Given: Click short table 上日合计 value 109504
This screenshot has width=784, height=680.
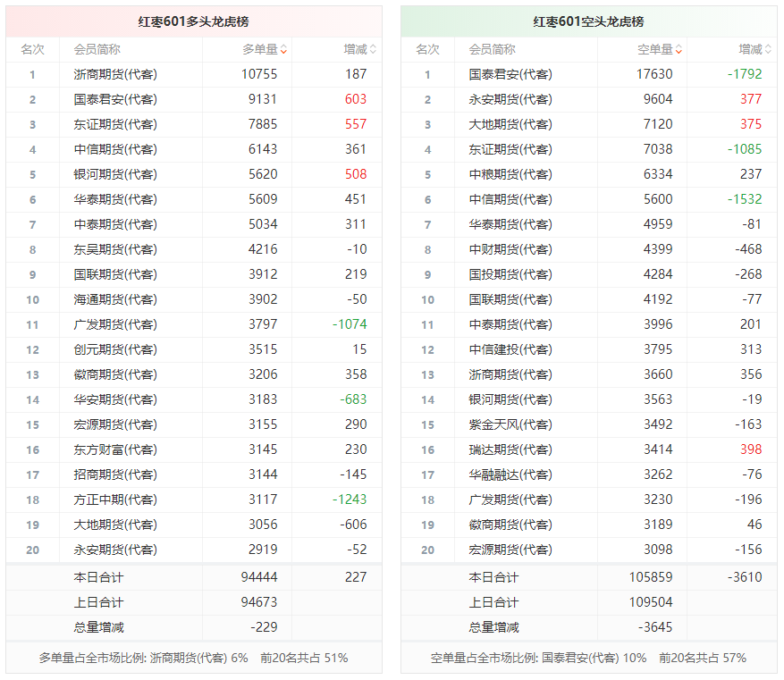Looking at the screenshot, I should tap(651, 602).
